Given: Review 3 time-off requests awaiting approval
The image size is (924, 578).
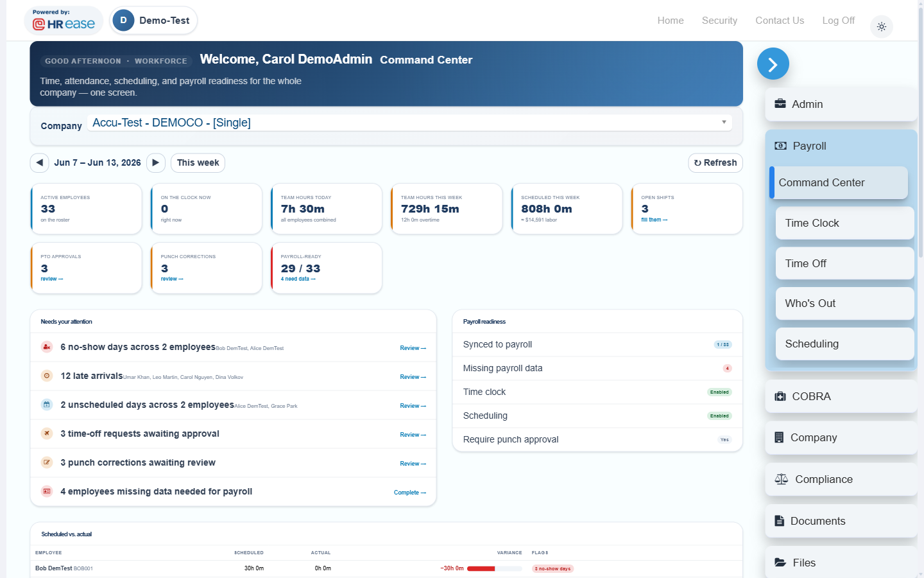Looking at the screenshot, I should point(413,435).
